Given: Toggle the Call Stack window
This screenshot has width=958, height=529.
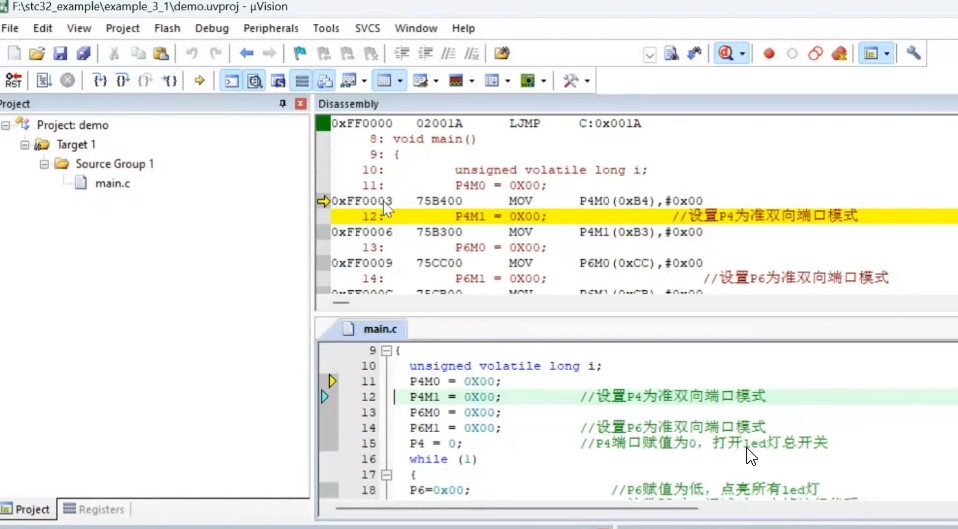Looking at the screenshot, I should (x=325, y=80).
